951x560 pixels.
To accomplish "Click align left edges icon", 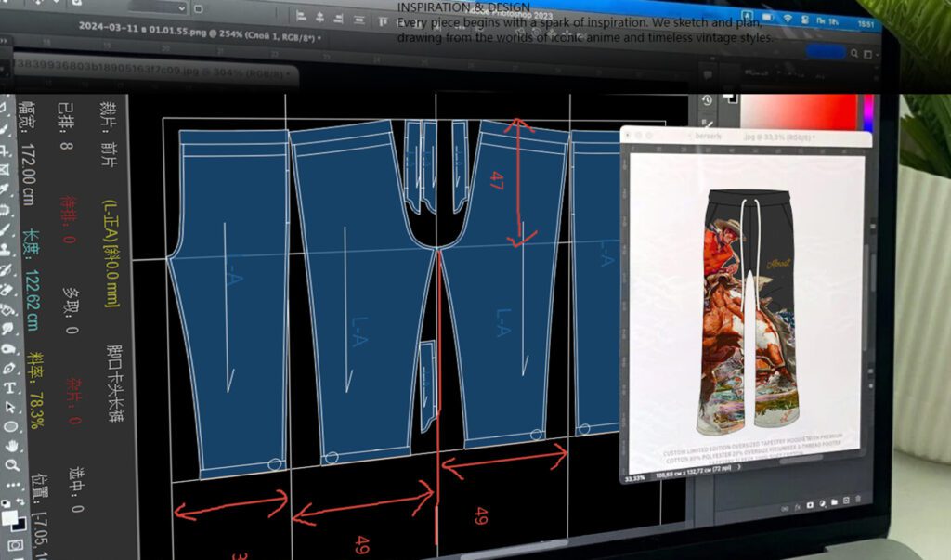I will pyautogui.click(x=303, y=16).
